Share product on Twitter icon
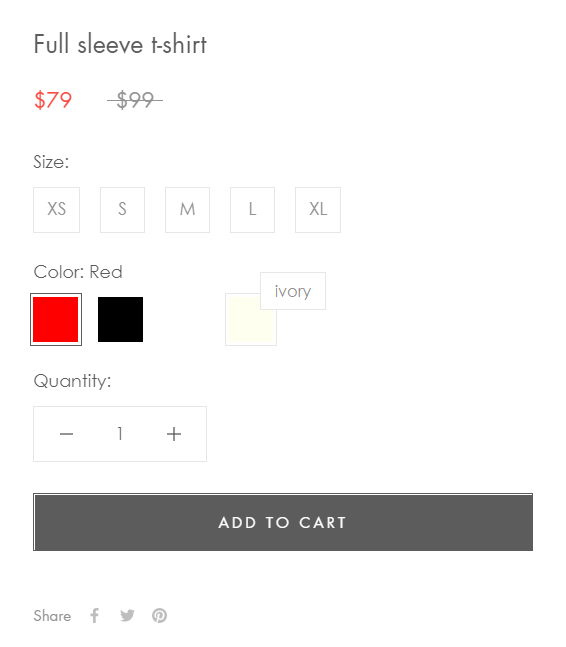 coord(127,616)
